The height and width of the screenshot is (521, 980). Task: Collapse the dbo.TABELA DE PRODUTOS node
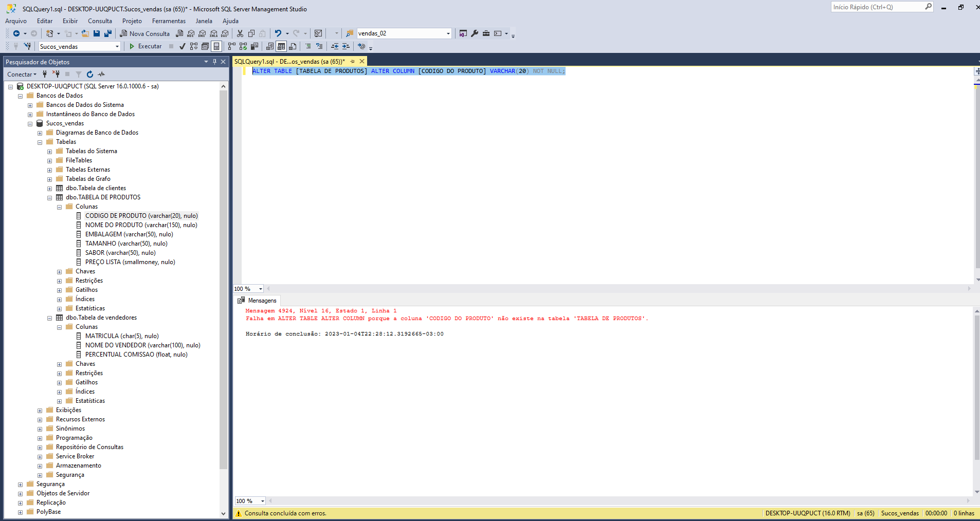50,198
